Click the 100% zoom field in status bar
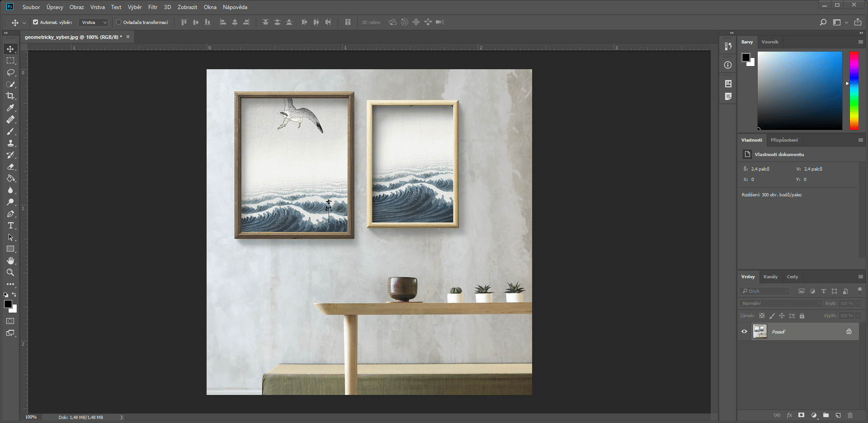 pos(31,417)
